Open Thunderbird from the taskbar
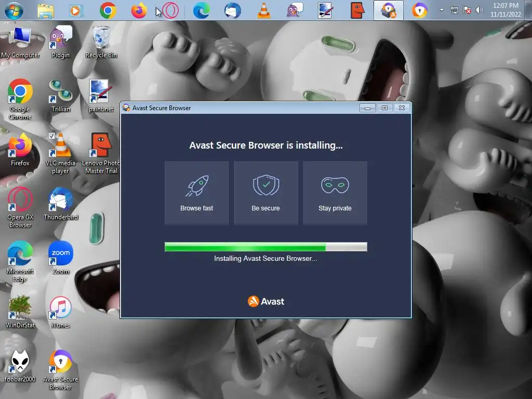The height and width of the screenshot is (399, 532). [x=233, y=10]
